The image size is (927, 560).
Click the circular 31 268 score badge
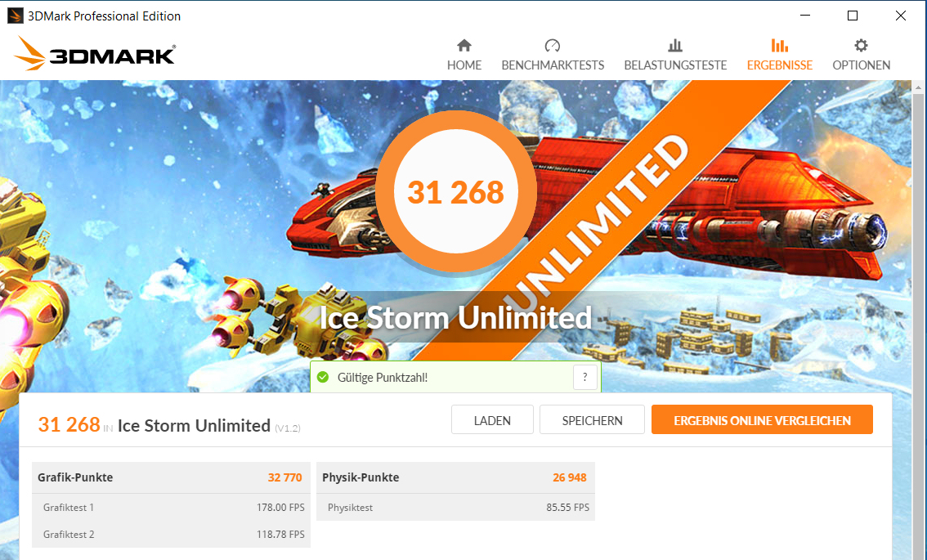(x=456, y=192)
